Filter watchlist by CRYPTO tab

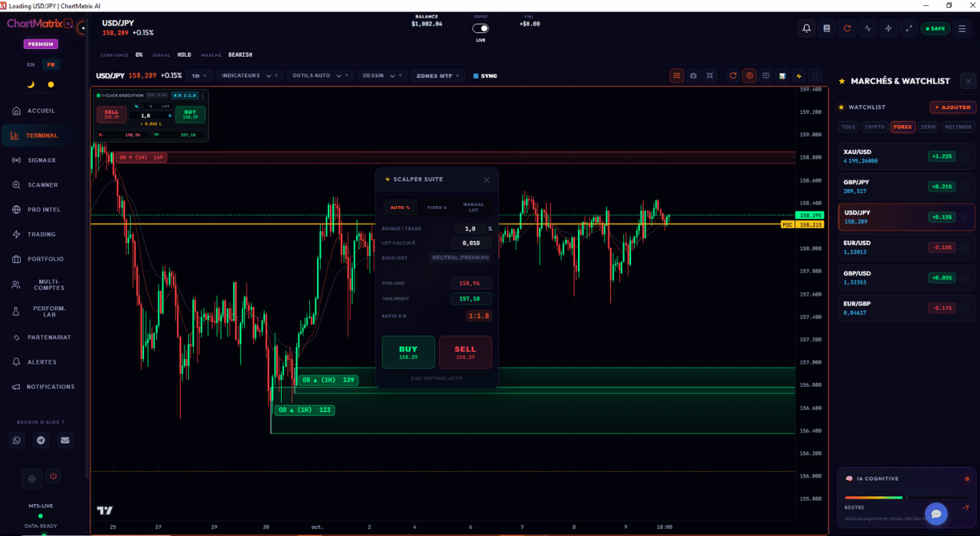[x=874, y=127]
